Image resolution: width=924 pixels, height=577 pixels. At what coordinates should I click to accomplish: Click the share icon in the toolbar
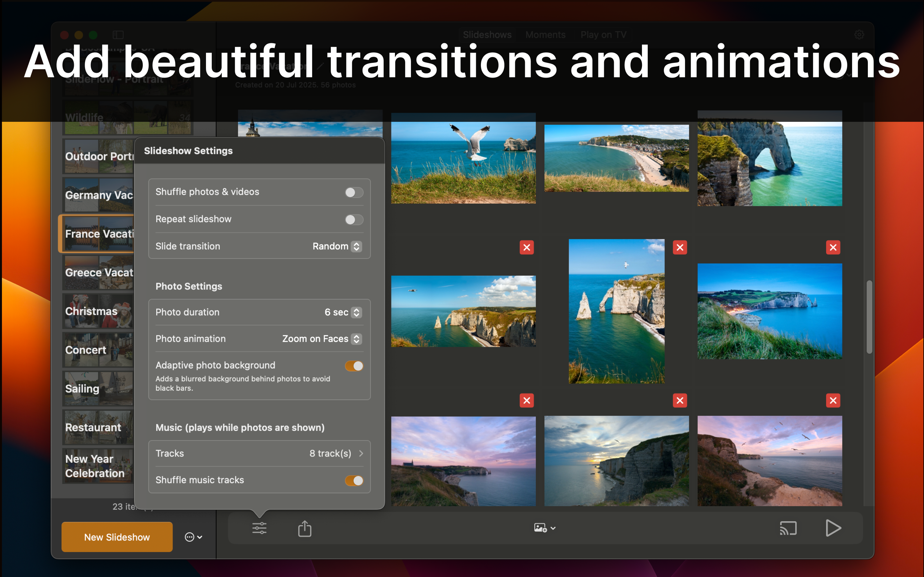click(304, 528)
